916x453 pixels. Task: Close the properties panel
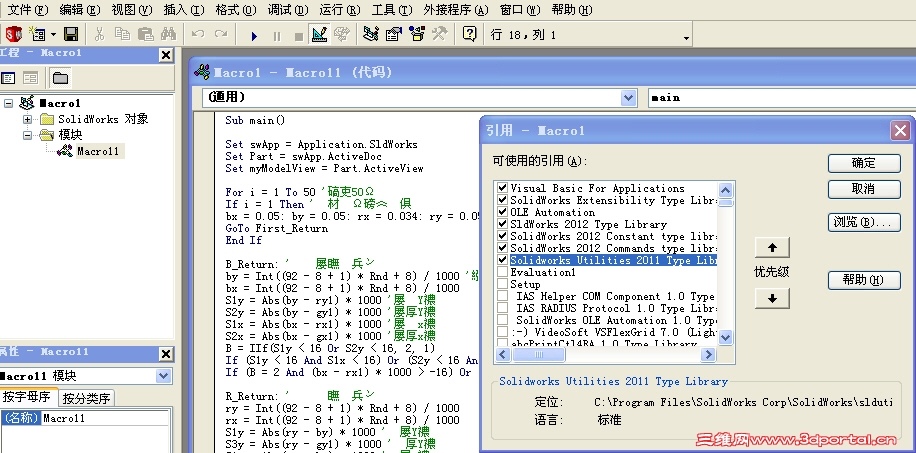click(x=166, y=354)
